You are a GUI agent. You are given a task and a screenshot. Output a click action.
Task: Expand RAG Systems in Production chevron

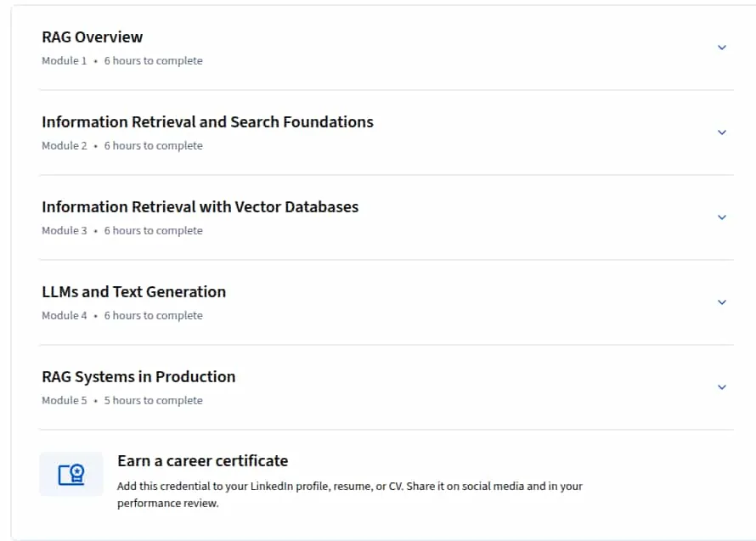[722, 387]
